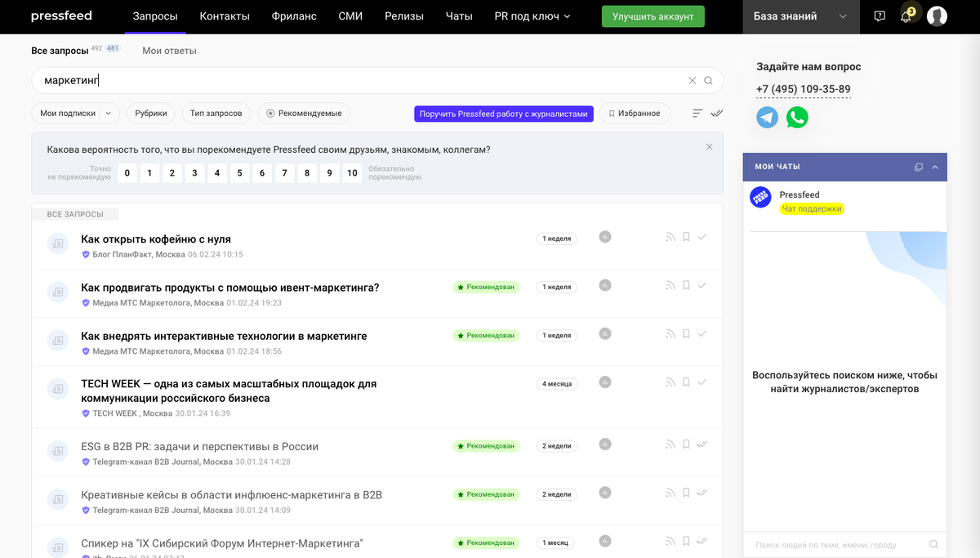This screenshot has height=558, width=980.
Task: Open Чаты section
Action: [x=459, y=16]
